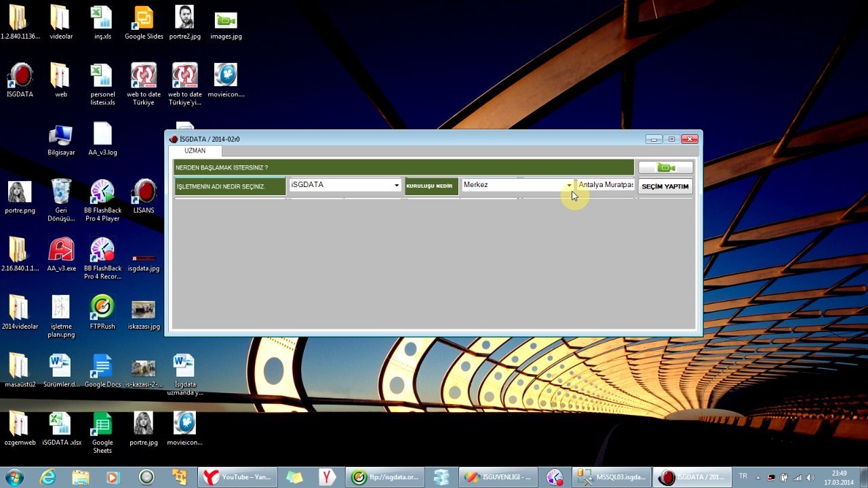The height and width of the screenshot is (488, 868).
Task: Click the SEÇİM YAPTIM button
Action: click(665, 186)
